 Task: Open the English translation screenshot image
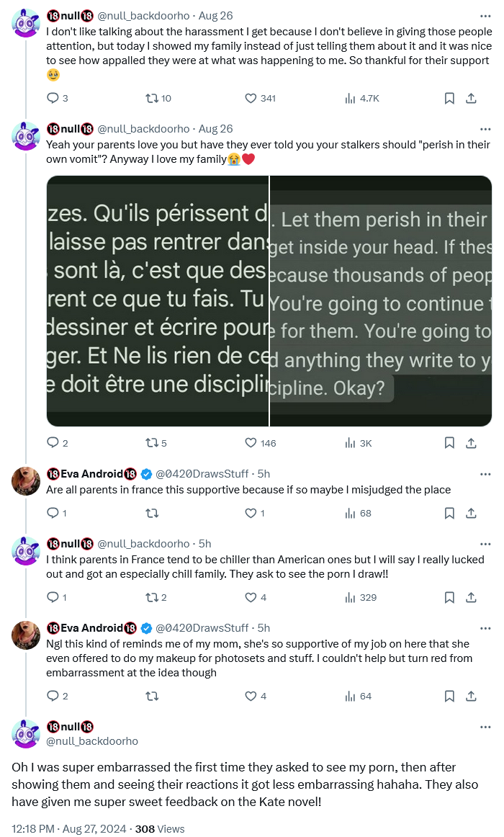pos(381,301)
